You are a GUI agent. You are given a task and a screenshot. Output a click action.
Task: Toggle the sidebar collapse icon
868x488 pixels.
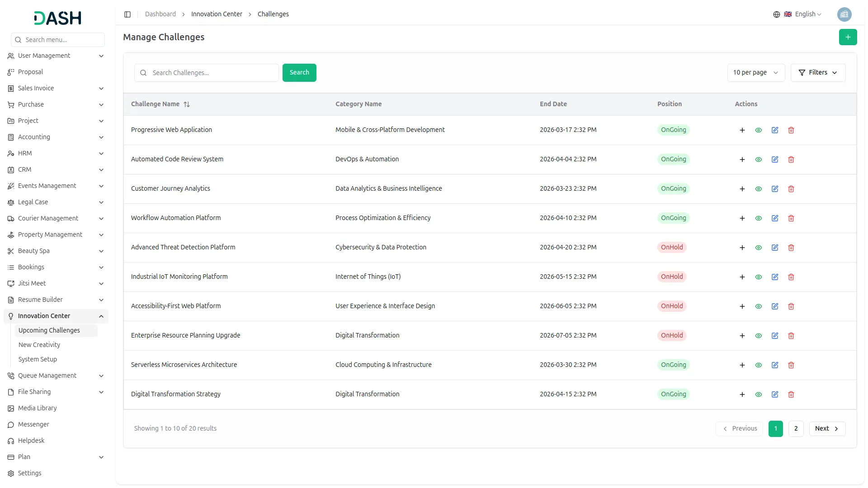point(127,14)
